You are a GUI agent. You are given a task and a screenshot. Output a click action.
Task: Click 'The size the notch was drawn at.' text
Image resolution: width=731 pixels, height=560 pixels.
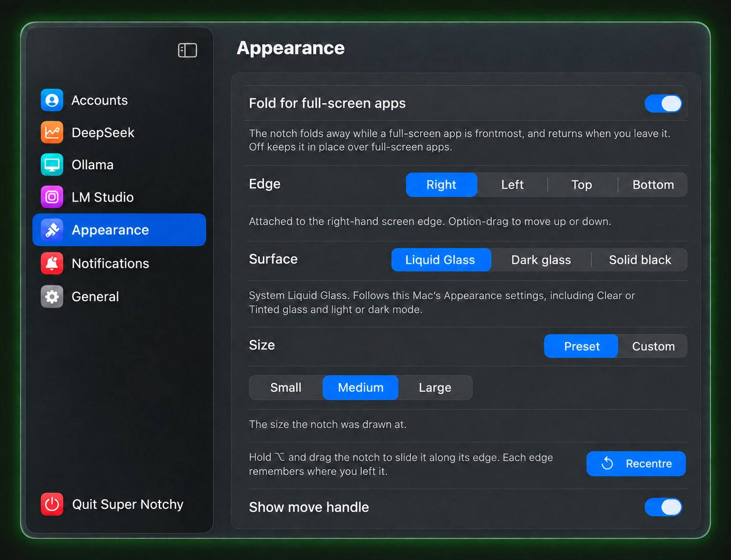coord(327,424)
